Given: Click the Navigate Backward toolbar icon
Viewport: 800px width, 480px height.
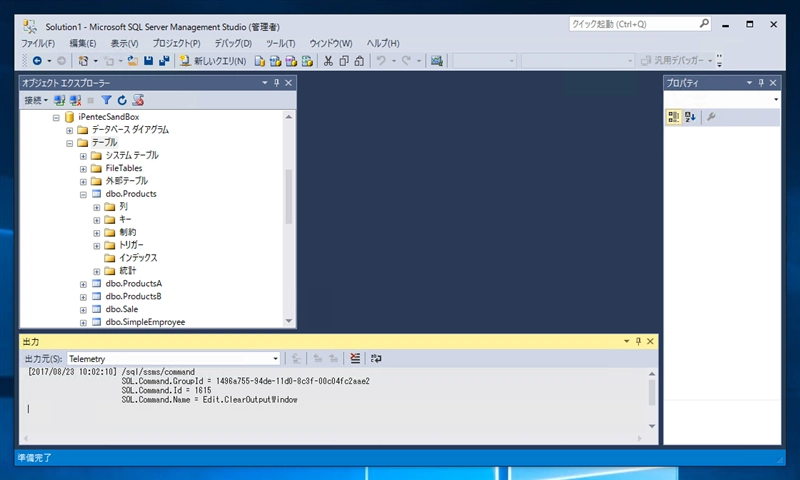Looking at the screenshot, I should click(37, 61).
